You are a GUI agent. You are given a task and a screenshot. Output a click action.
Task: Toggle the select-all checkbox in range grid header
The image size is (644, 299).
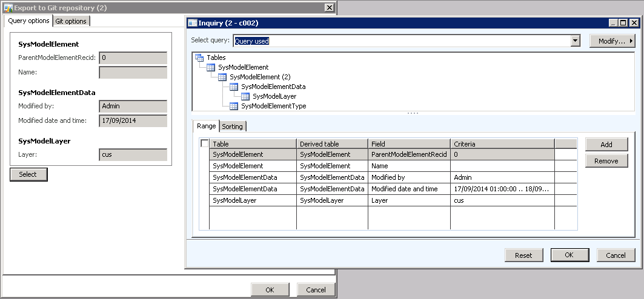click(205, 144)
